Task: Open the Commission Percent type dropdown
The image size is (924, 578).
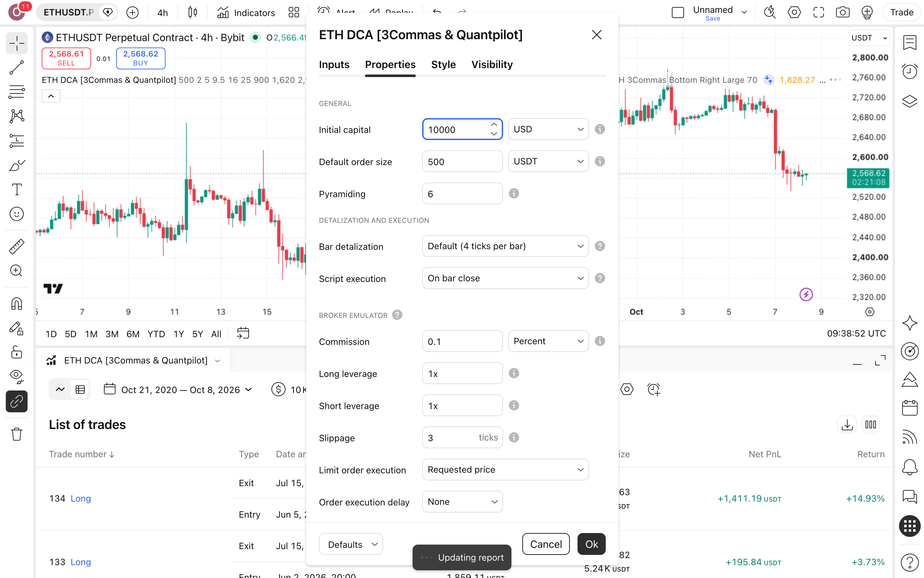Action: coord(548,341)
